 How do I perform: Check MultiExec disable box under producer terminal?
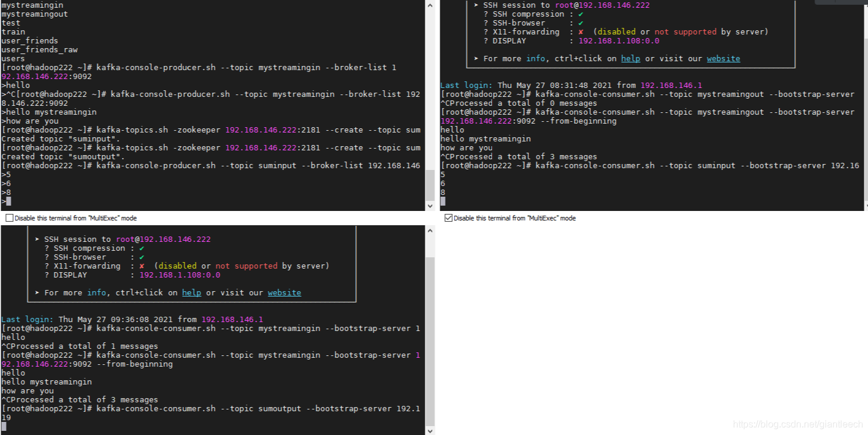[10, 218]
